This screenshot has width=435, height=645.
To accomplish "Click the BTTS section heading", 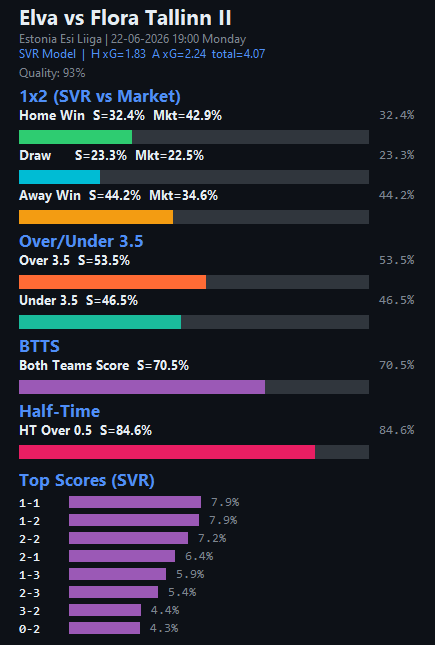I will coord(40,346).
